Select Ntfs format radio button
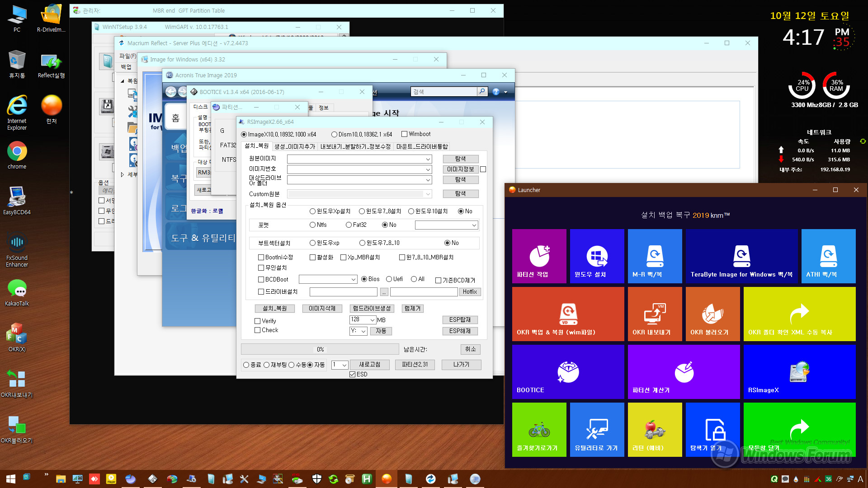 [x=312, y=225]
